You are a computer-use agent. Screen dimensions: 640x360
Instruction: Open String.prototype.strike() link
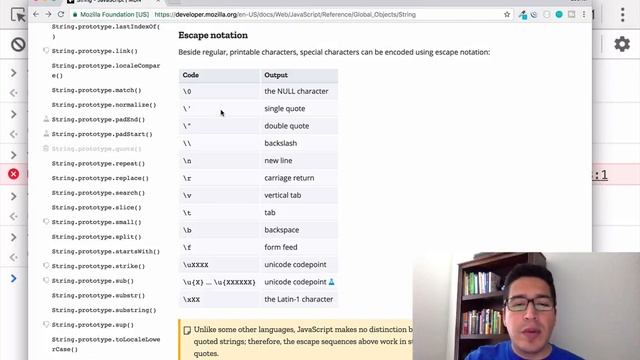(x=98, y=267)
